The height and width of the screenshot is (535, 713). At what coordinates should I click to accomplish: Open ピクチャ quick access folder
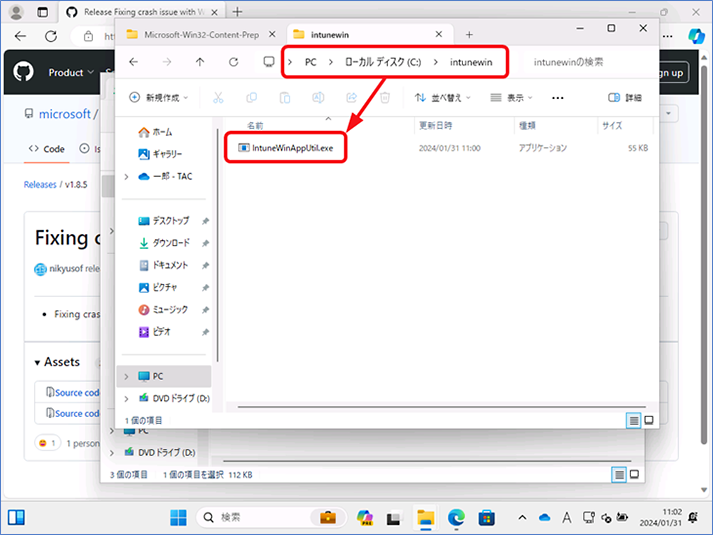click(158, 287)
